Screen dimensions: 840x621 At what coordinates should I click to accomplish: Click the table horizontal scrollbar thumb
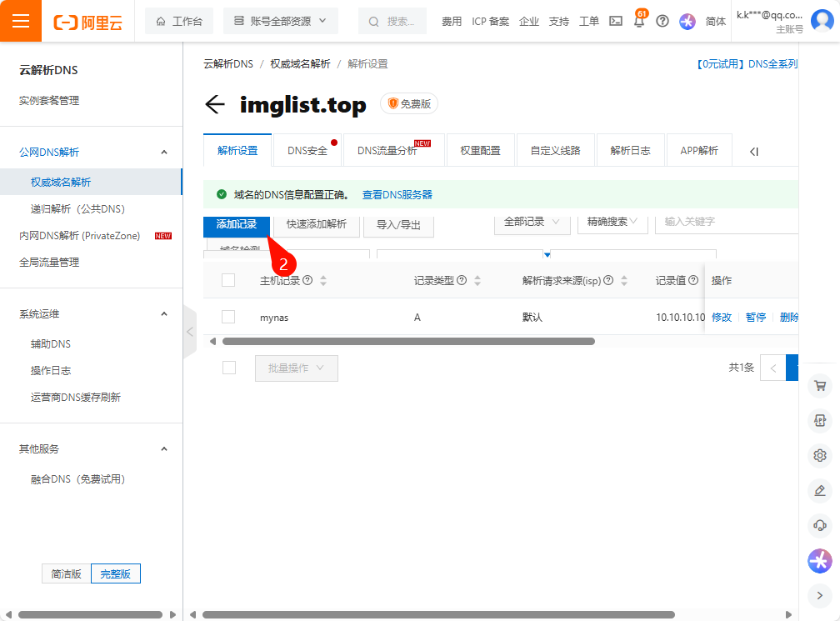(408, 341)
